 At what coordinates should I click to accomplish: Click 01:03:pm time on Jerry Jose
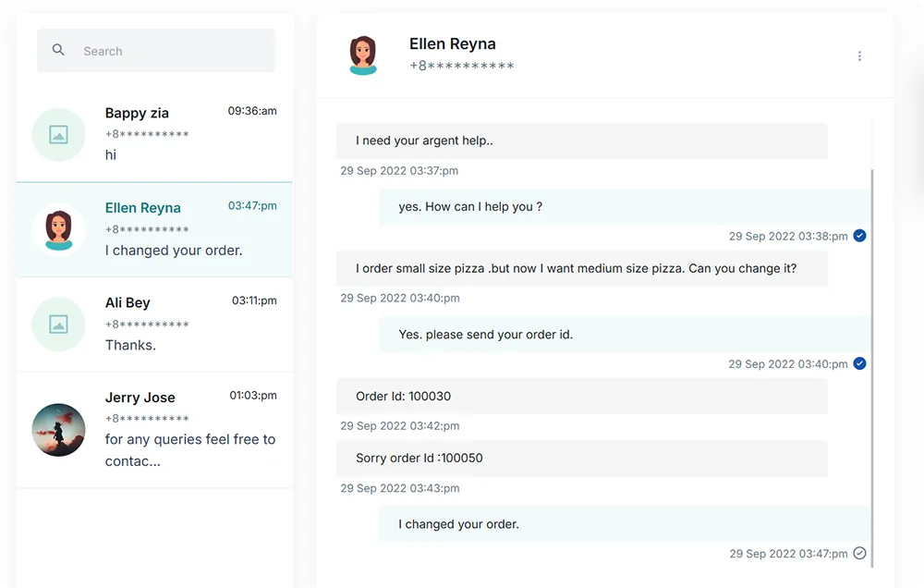(x=253, y=396)
